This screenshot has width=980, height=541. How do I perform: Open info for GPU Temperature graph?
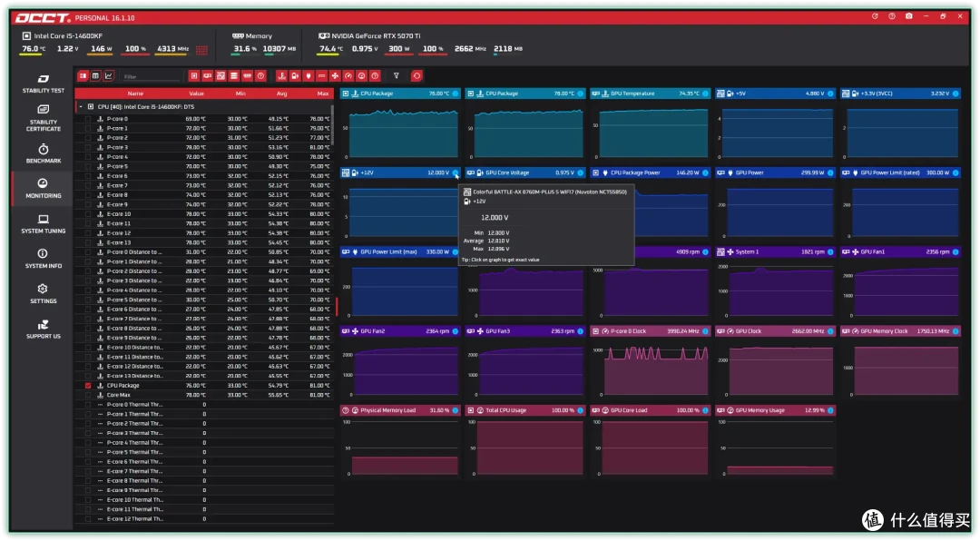[x=706, y=93]
